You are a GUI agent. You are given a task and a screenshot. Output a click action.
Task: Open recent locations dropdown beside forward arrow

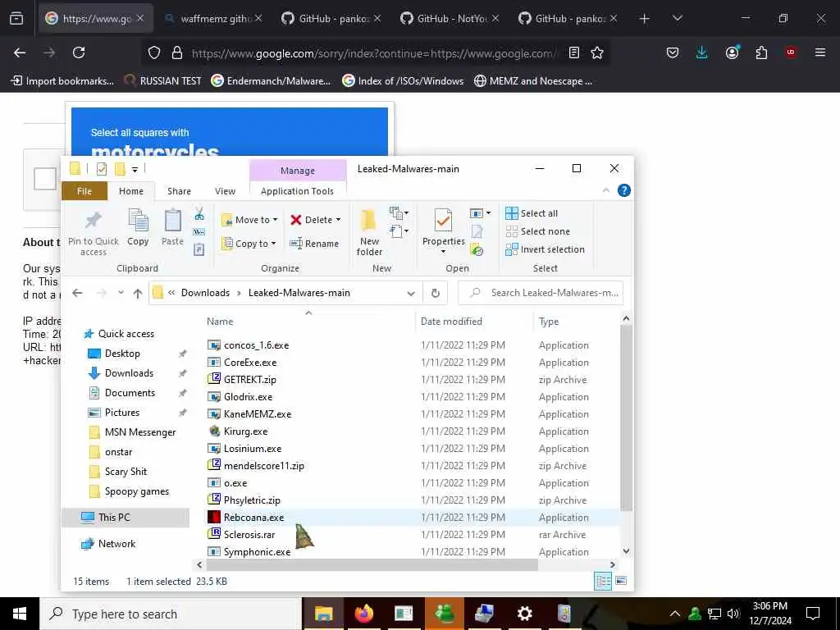point(121,293)
